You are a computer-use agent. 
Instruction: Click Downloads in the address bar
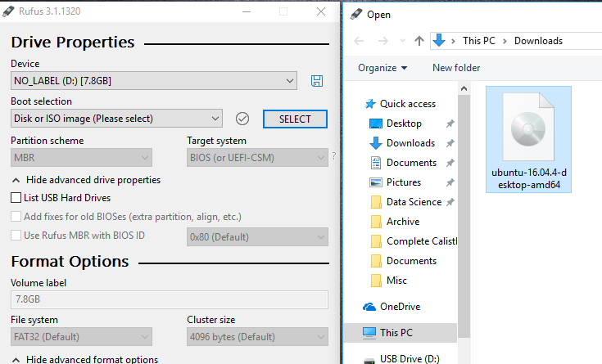tap(538, 41)
